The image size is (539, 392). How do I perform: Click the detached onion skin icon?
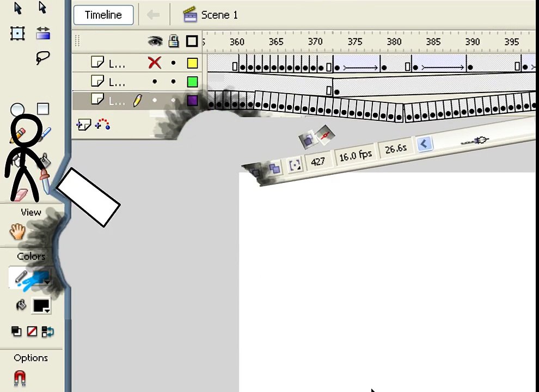pyautogui.click(x=307, y=140)
